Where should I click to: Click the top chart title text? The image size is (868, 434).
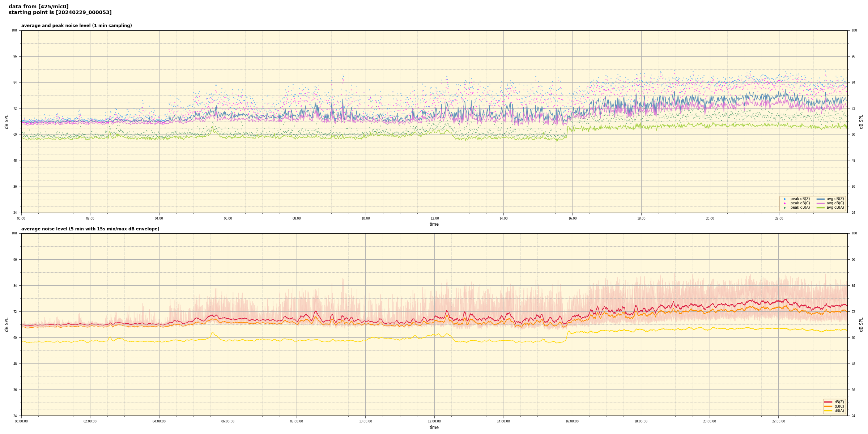pos(76,26)
